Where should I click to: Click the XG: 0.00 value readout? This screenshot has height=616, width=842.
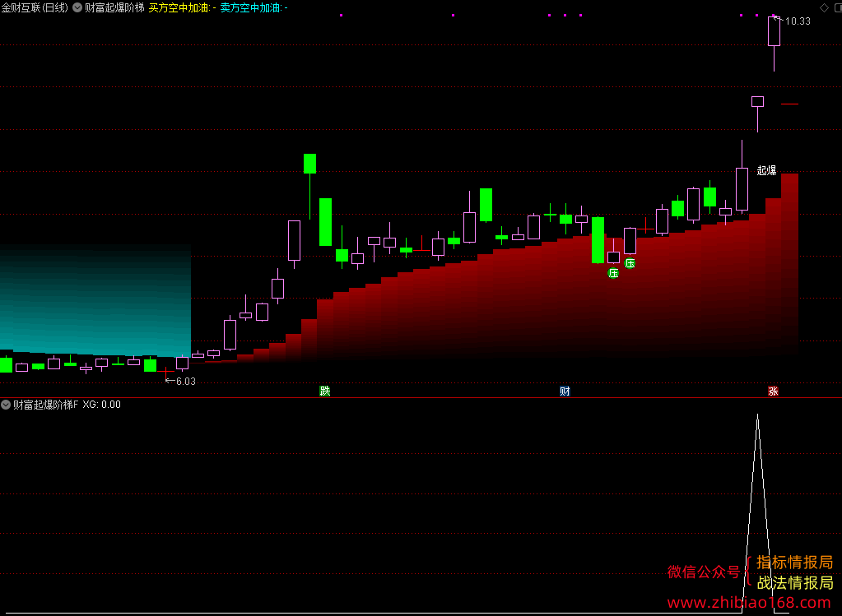pyautogui.click(x=101, y=405)
